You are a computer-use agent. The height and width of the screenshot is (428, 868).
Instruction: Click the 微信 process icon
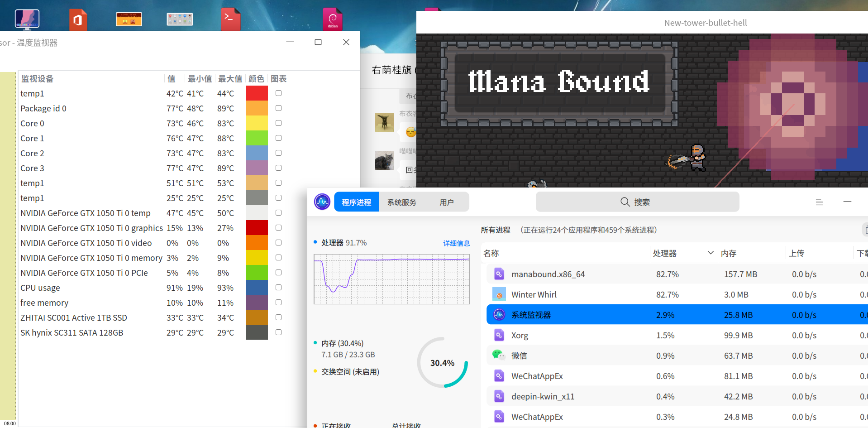point(499,355)
